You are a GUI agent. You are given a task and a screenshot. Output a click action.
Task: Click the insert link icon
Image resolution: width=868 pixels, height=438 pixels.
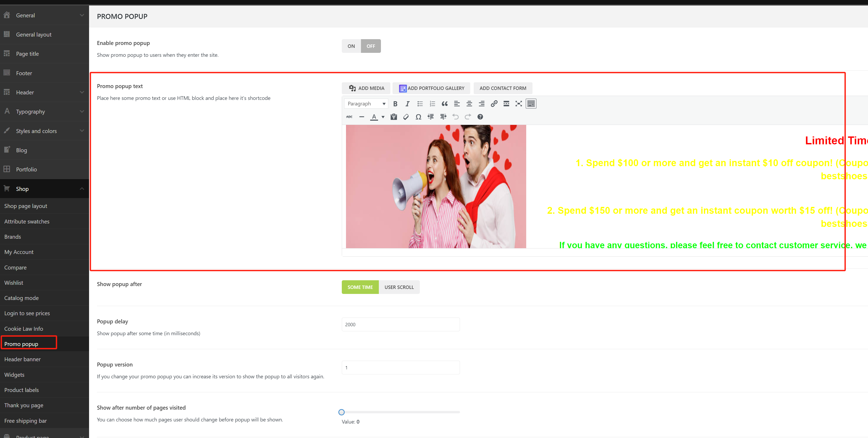tap(494, 104)
